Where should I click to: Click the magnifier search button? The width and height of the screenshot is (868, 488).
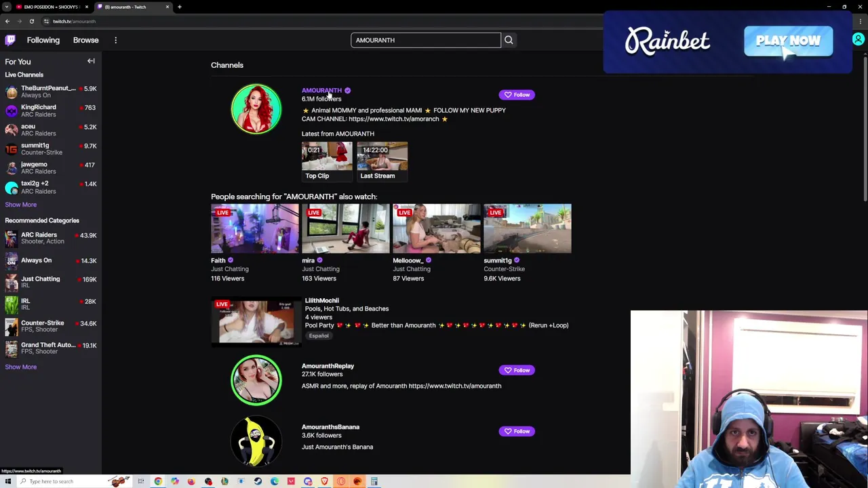509,40
